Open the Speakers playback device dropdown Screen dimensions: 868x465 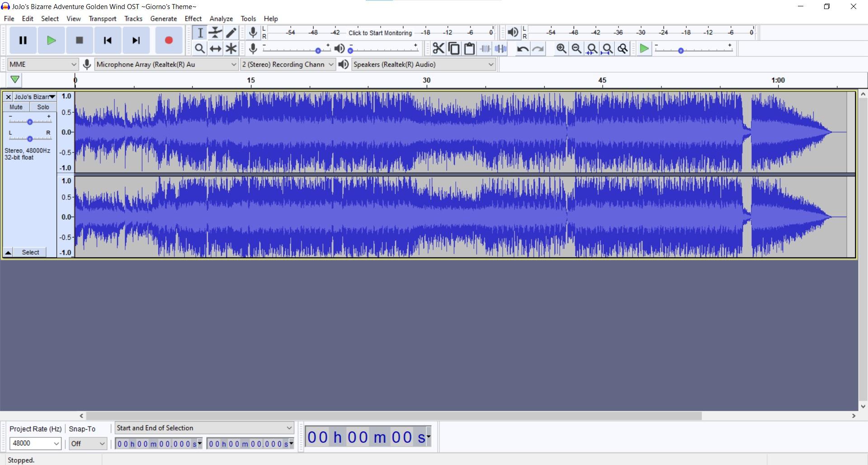(x=424, y=64)
